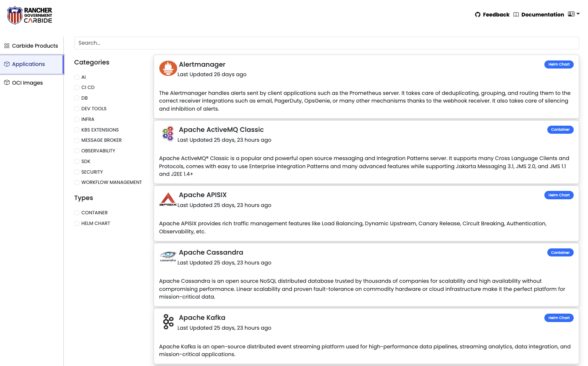This screenshot has height=366, width=588.
Task: Focus the Search applications field
Action: point(327,43)
